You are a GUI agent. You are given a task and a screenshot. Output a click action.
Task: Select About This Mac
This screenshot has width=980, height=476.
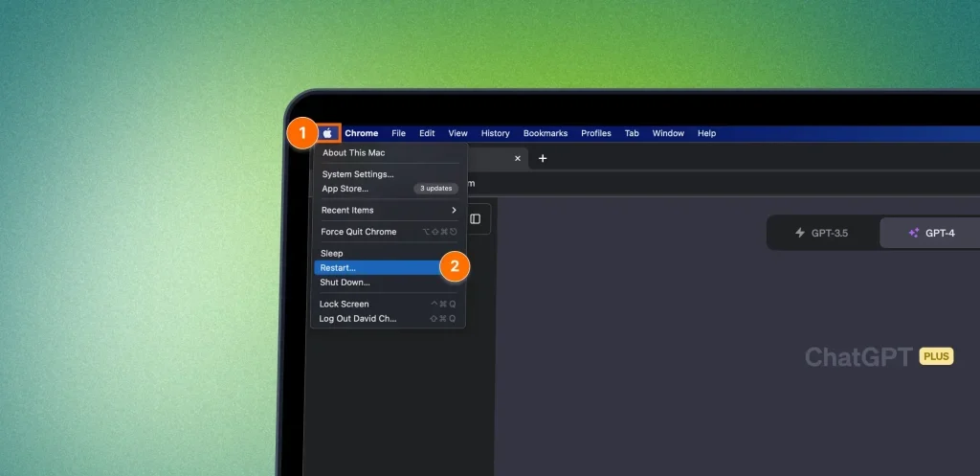point(353,152)
